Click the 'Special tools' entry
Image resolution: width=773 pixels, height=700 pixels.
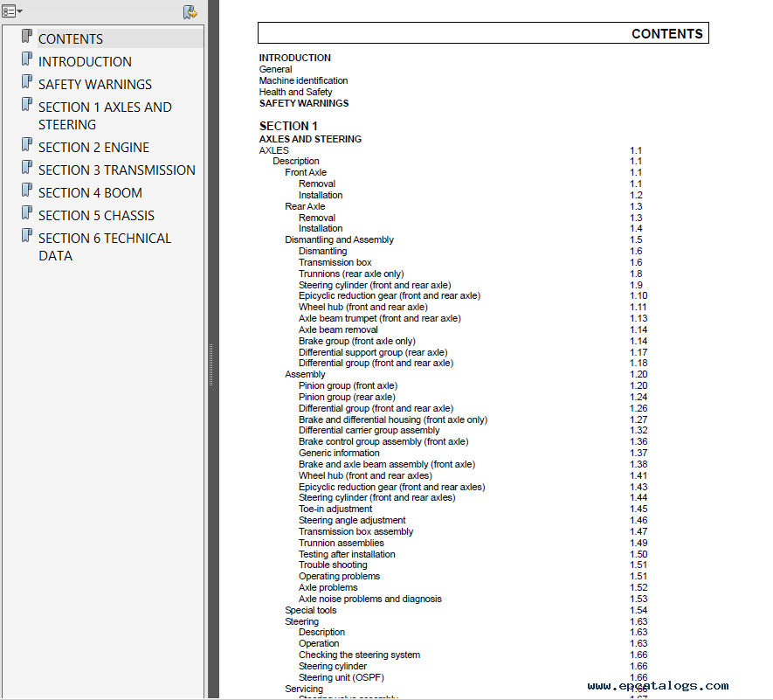click(311, 610)
